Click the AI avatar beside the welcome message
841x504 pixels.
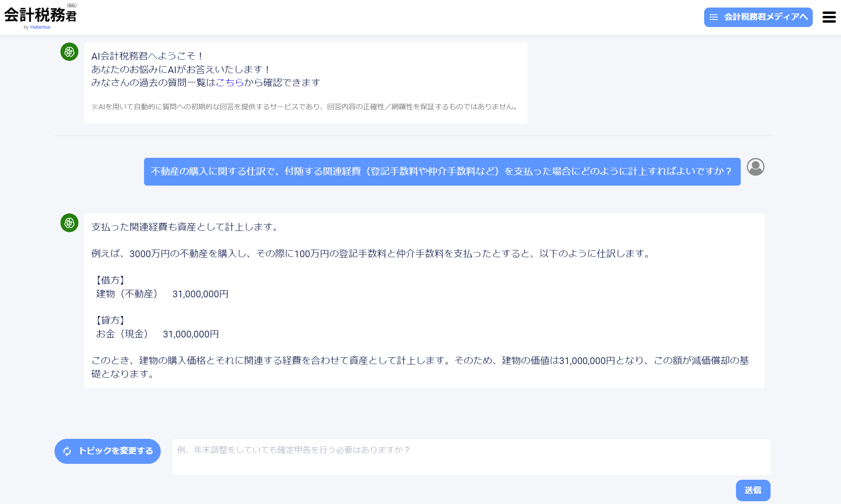click(69, 52)
